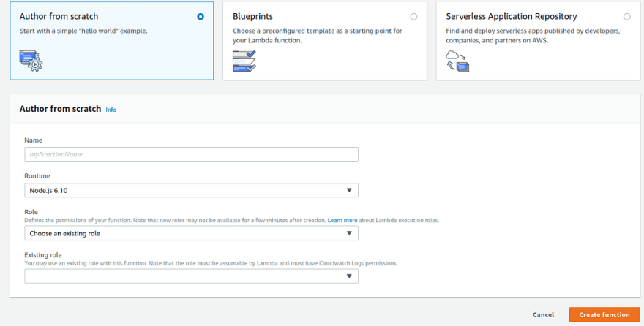The width and height of the screenshot is (644, 326).
Task: Open the empty Existing role dropdown
Action: [x=192, y=276]
